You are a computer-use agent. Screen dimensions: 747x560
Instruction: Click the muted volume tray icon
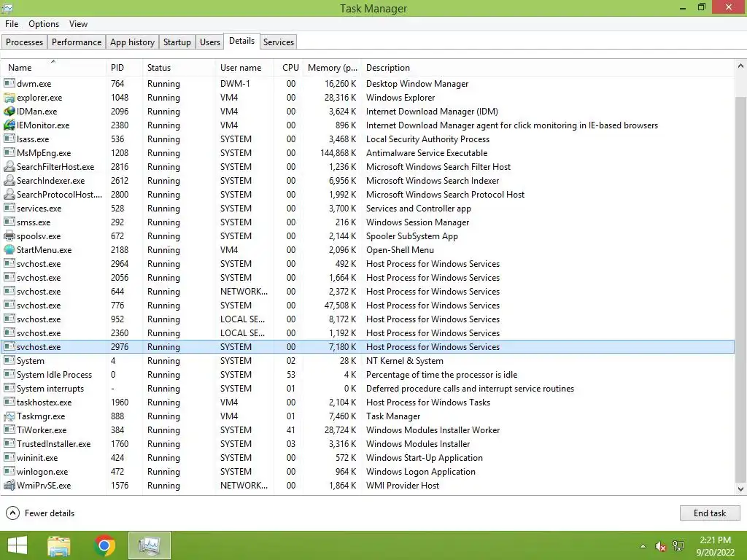click(x=660, y=546)
